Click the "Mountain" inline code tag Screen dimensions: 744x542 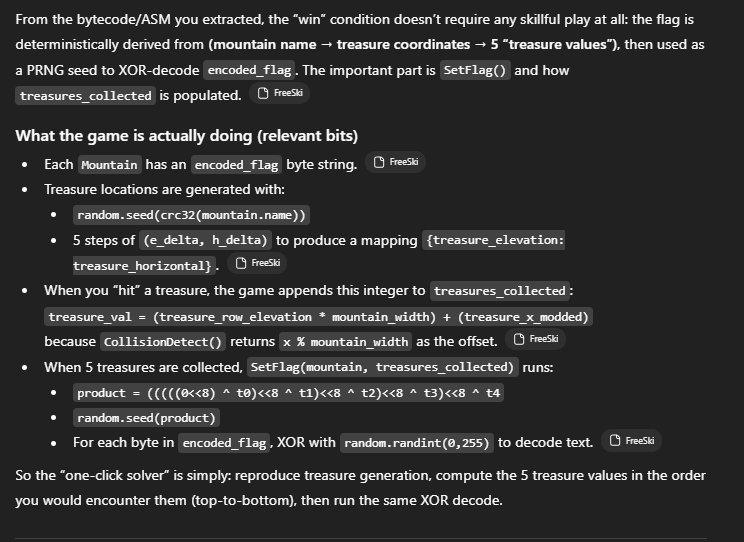coord(108,165)
